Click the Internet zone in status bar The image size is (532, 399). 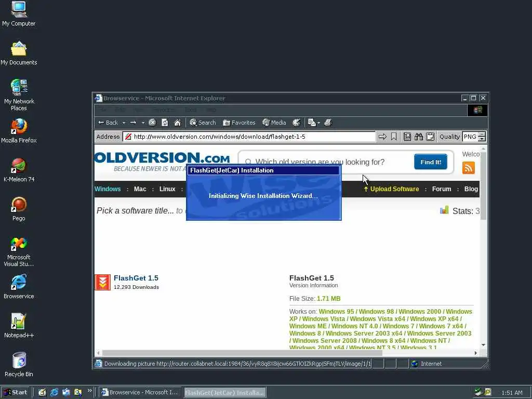(x=427, y=364)
